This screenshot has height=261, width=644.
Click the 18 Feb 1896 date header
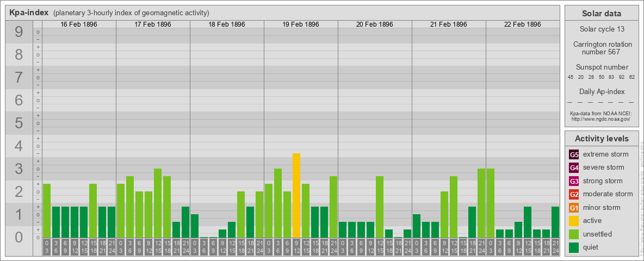(227, 24)
